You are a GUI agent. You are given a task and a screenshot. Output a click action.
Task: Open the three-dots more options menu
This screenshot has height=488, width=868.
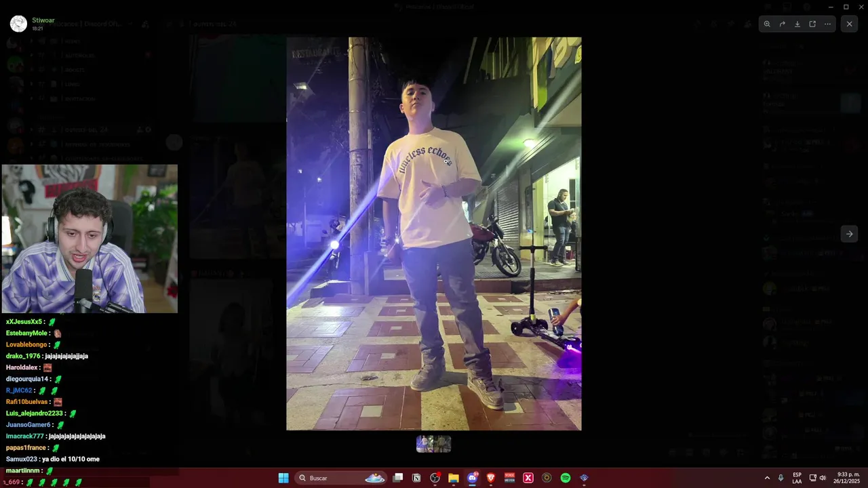click(827, 24)
